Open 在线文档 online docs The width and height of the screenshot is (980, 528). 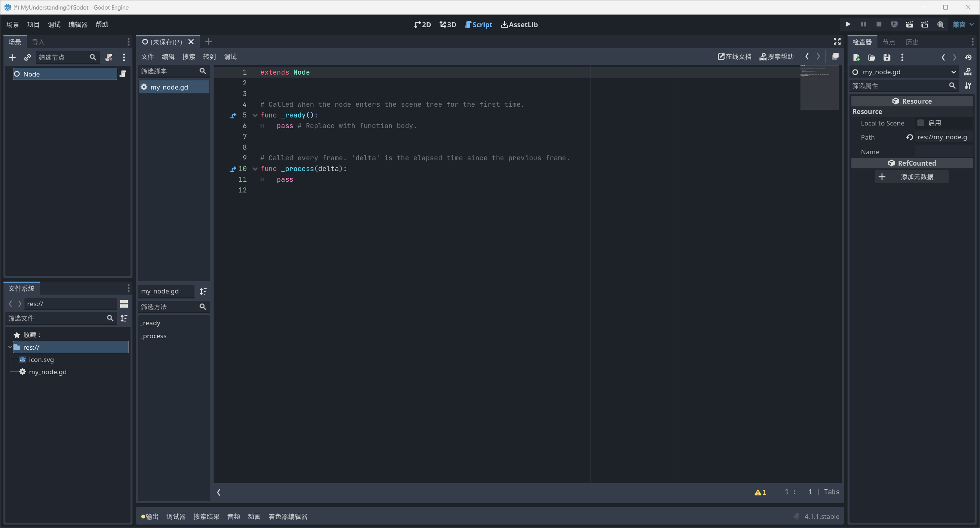[x=735, y=57]
